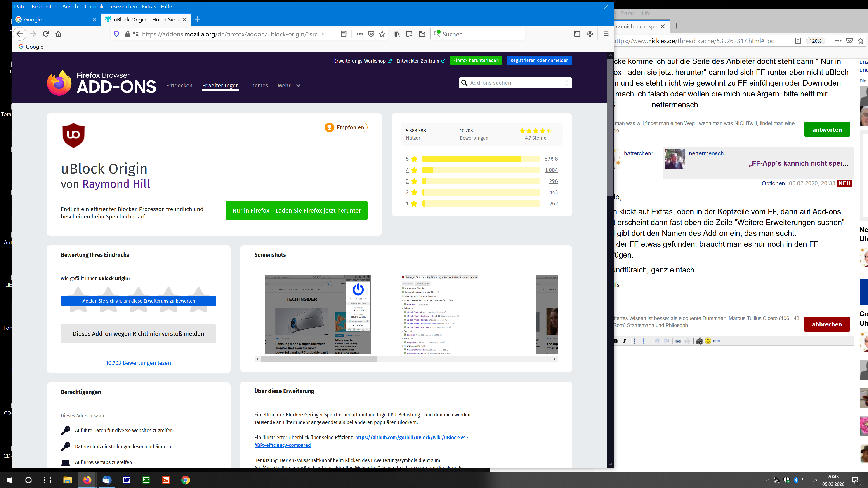
Task: Filter reviews by 1 star bar
Action: coord(481,203)
